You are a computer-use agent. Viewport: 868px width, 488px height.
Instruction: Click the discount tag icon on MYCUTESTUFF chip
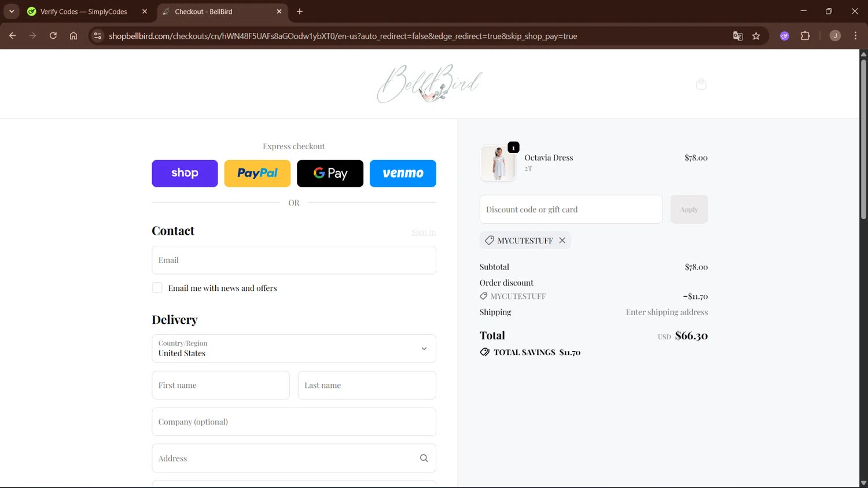coord(490,241)
